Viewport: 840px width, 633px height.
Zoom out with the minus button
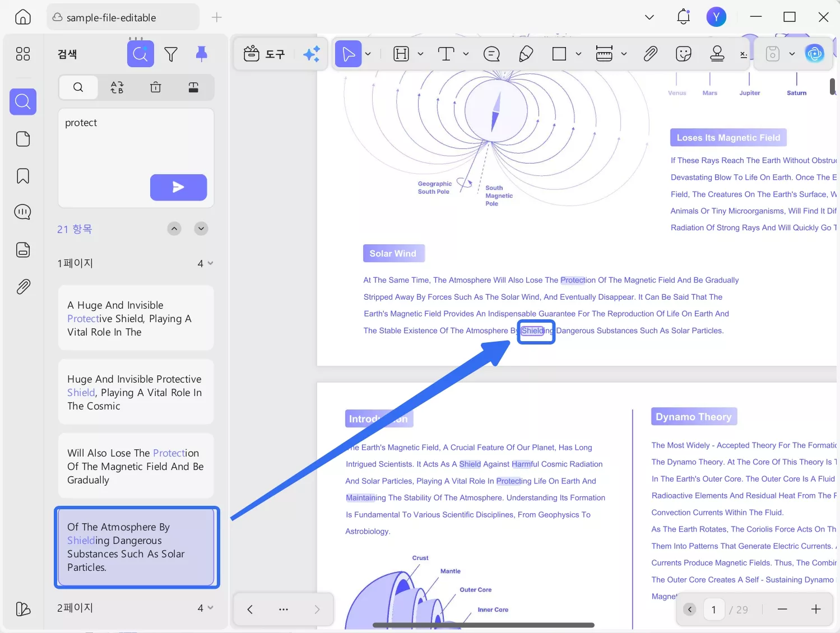[x=782, y=609]
